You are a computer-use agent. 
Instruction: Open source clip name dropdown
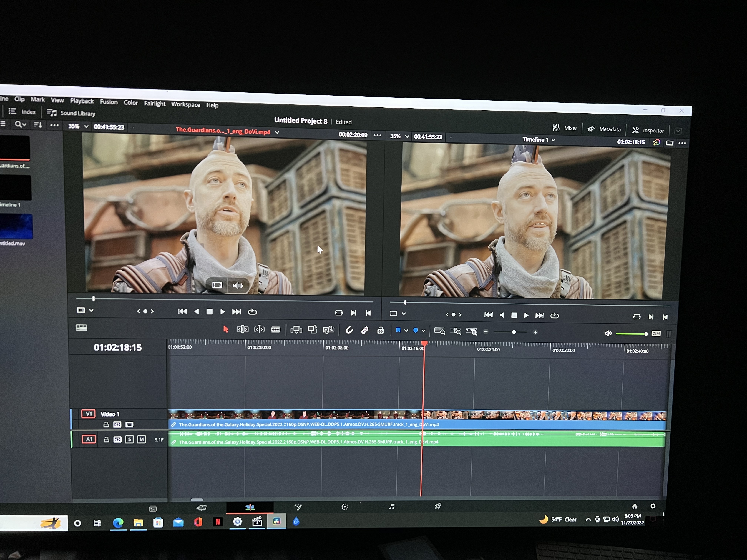point(277,133)
